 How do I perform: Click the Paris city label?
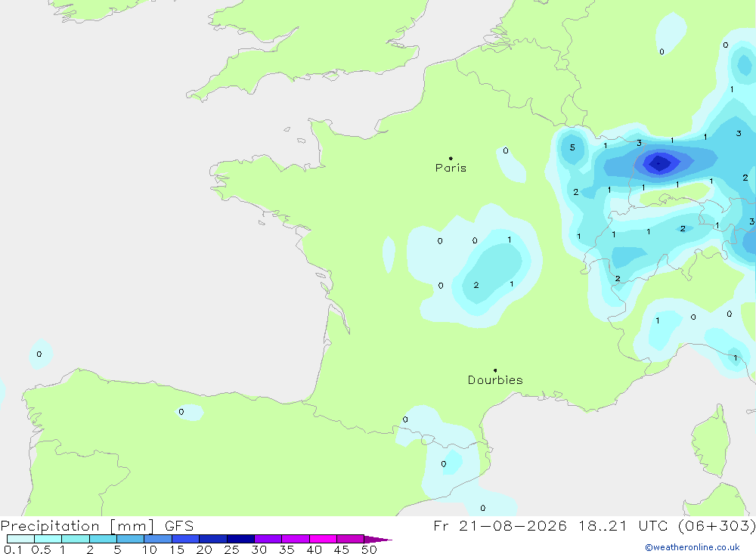coord(451,168)
